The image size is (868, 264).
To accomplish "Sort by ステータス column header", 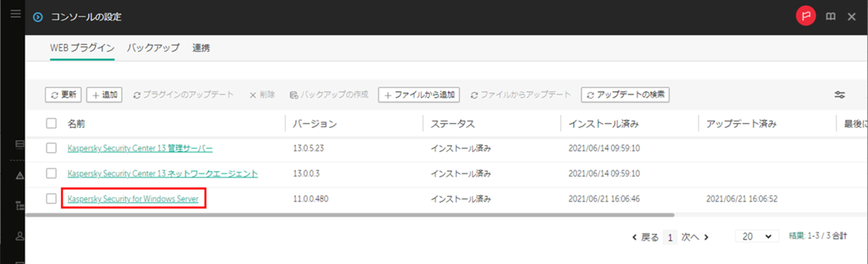I will [452, 124].
